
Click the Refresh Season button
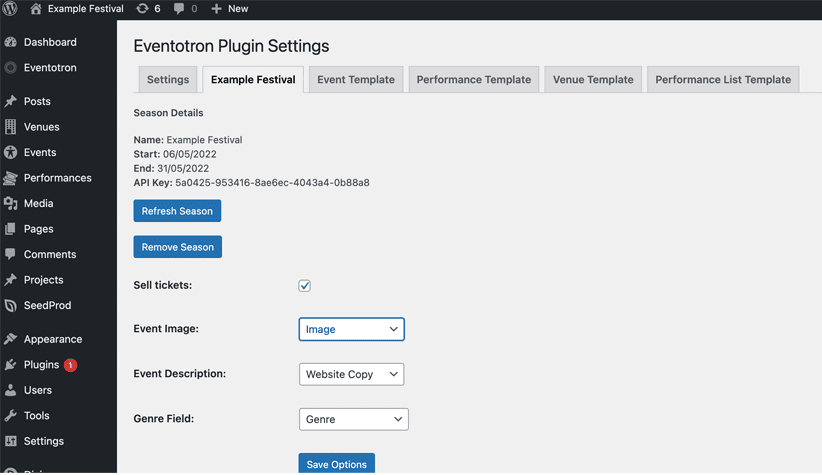tap(177, 211)
